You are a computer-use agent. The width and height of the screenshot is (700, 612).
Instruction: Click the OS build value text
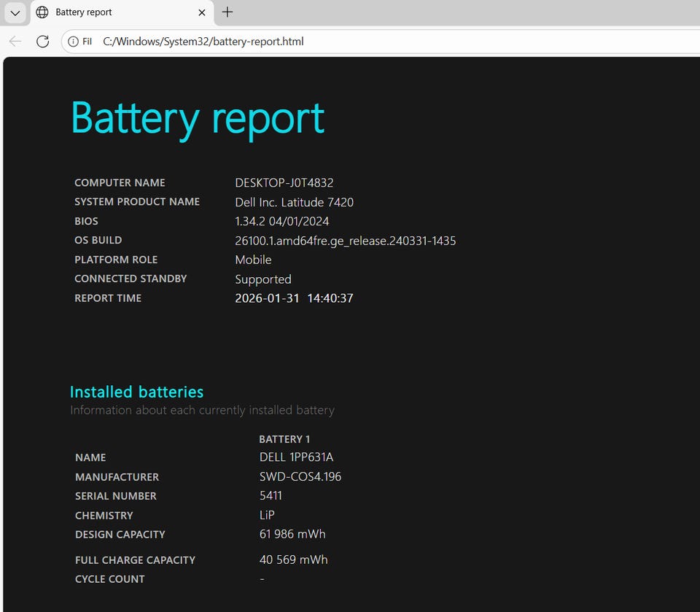pyautogui.click(x=345, y=241)
